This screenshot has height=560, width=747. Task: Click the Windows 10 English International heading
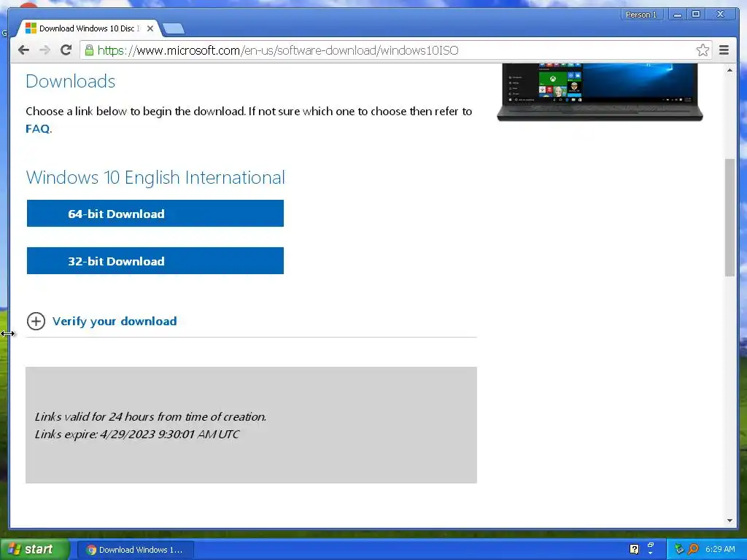coord(155,178)
